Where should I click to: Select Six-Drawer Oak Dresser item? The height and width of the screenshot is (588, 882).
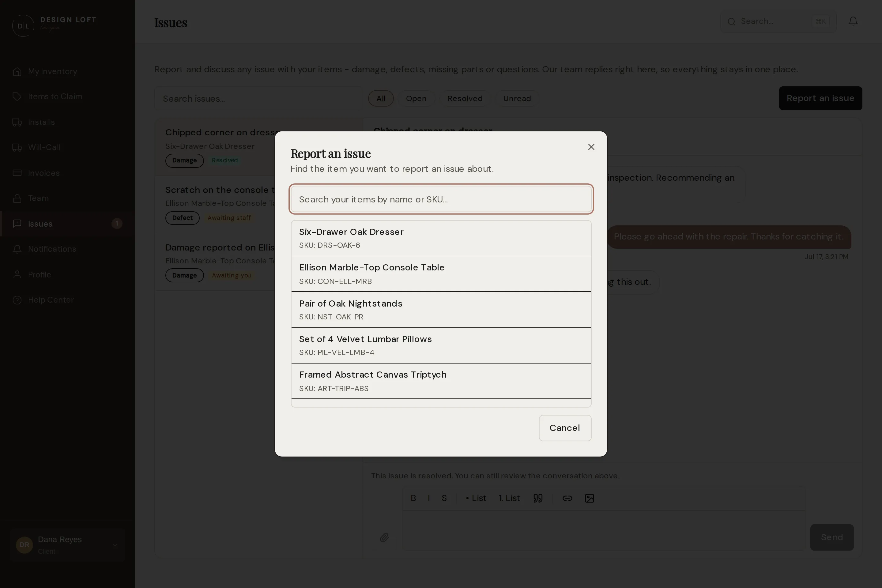point(441,238)
